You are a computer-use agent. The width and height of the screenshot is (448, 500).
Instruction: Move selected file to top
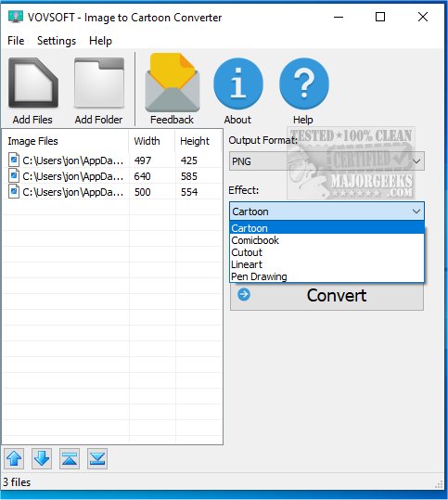click(70, 458)
